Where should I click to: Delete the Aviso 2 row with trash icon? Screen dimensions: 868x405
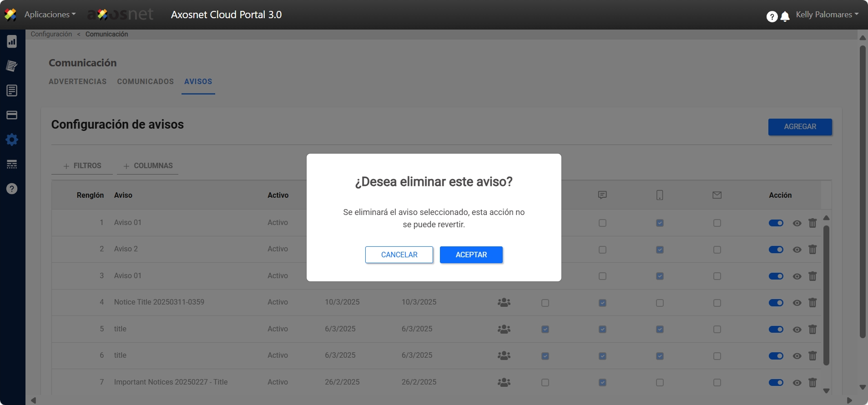coord(812,250)
